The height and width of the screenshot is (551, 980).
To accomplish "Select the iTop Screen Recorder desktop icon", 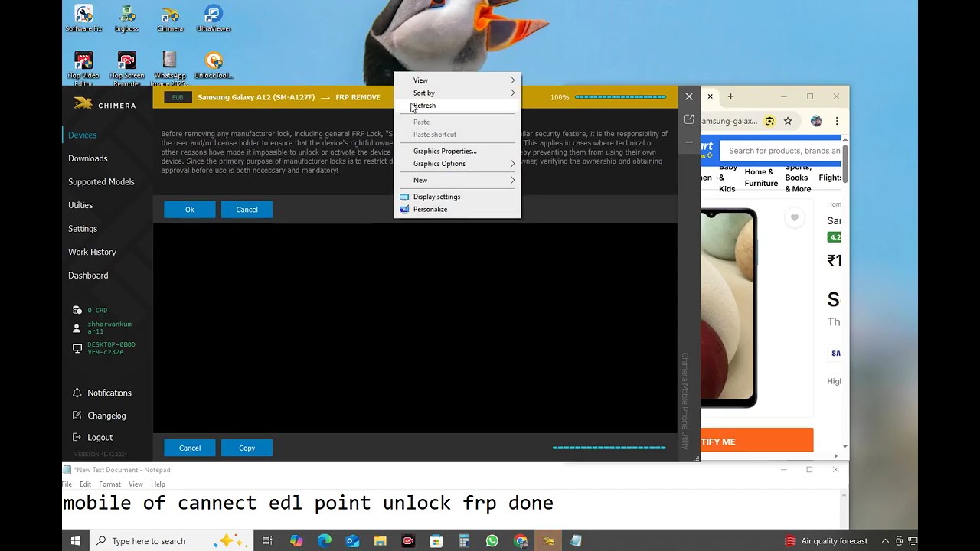I will [127, 68].
